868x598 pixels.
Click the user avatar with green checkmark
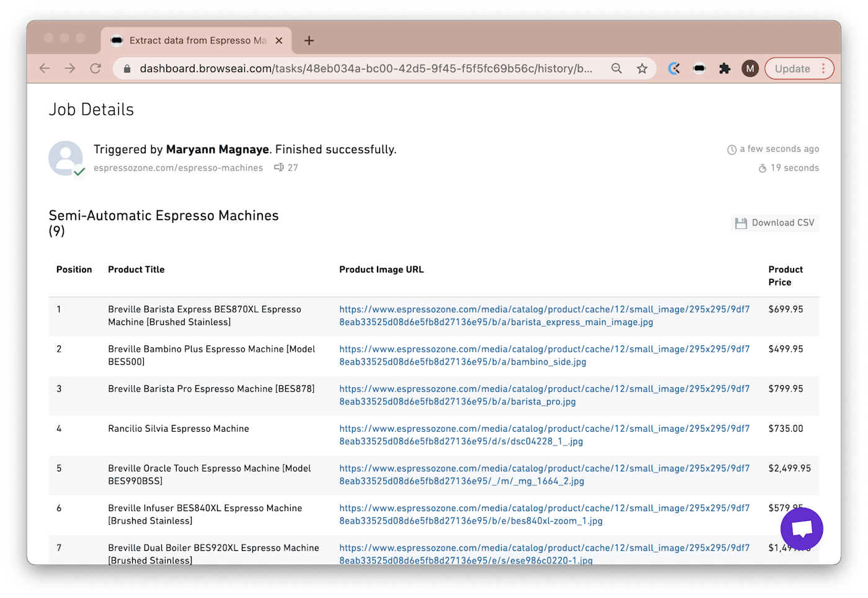click(x=66, y=158)
